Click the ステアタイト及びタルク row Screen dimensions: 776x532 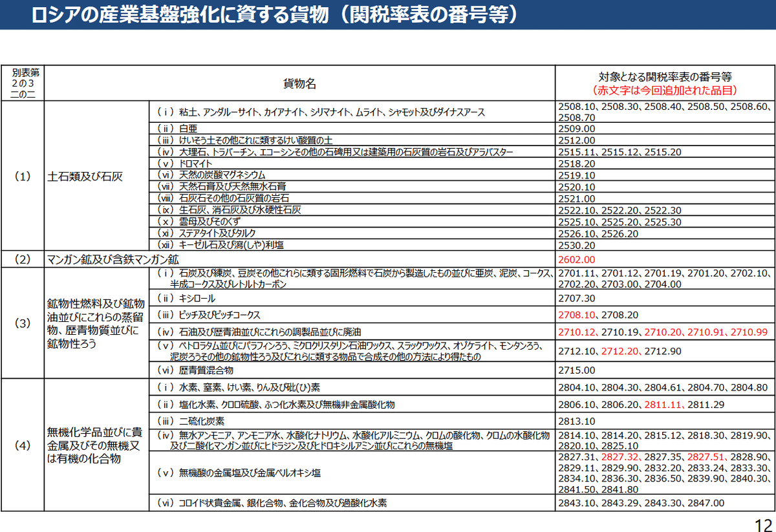352,233
